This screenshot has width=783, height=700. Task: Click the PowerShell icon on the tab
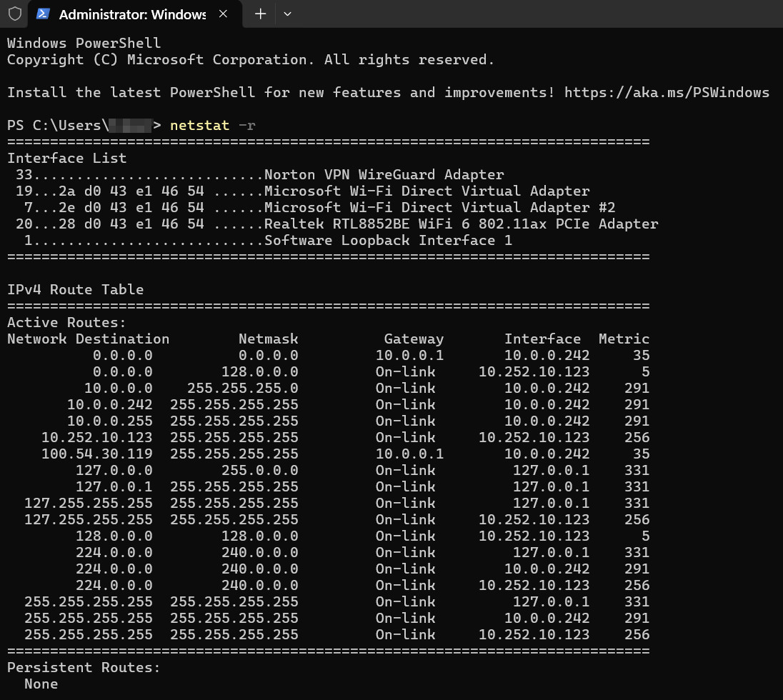43,14
